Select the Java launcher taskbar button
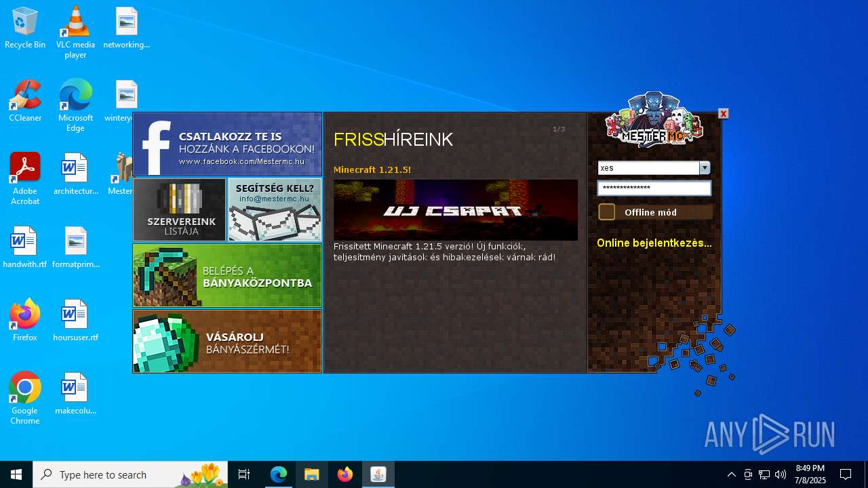 coord(378,474)
